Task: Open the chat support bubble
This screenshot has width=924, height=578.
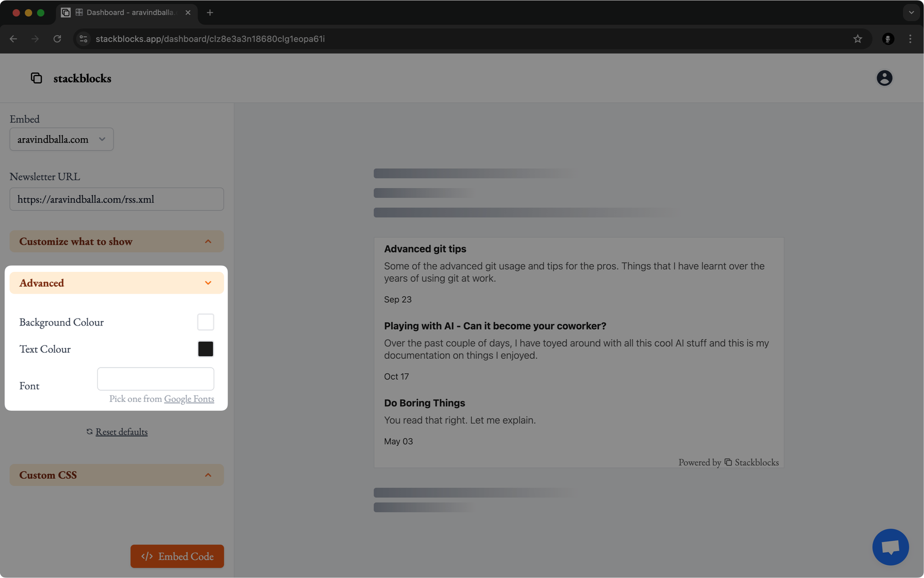Action: (890, 547)
